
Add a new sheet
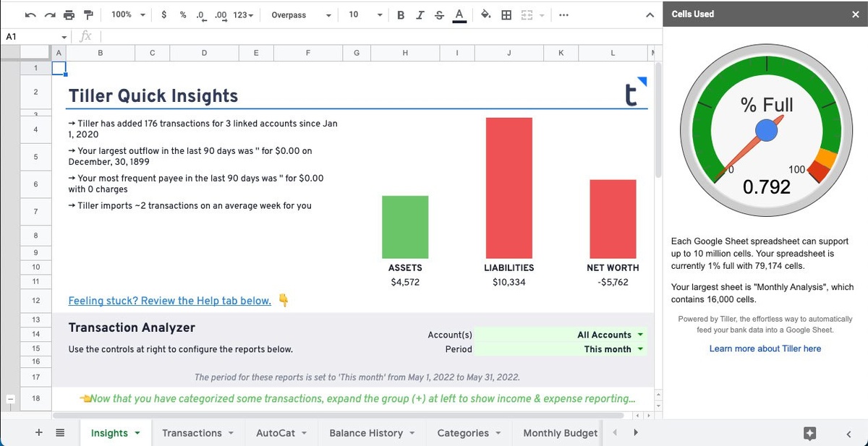(x=39, y=432)
